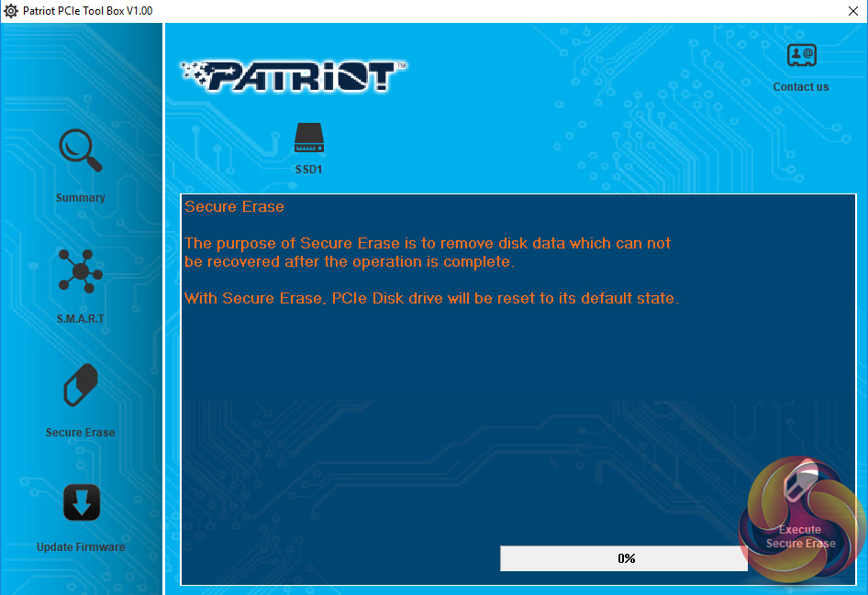
Task: Switch to the Summary label in the sidebar
Action: pos(80,198)
